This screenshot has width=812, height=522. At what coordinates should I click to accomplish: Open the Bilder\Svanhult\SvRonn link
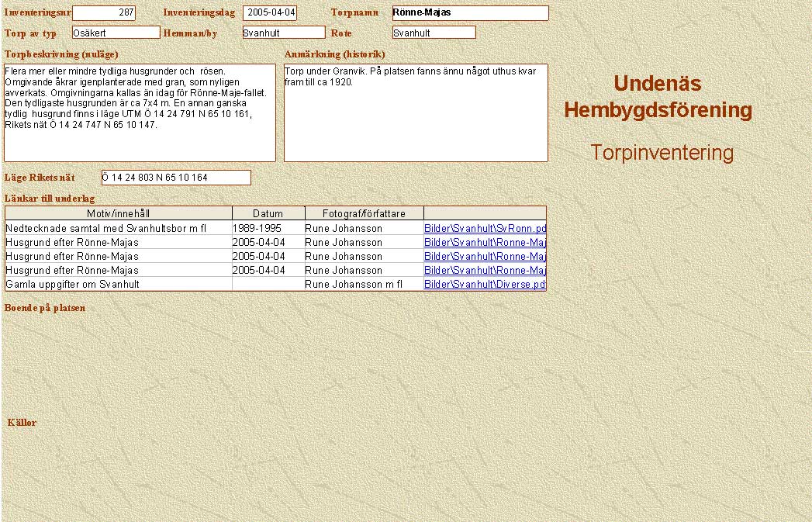485,228
